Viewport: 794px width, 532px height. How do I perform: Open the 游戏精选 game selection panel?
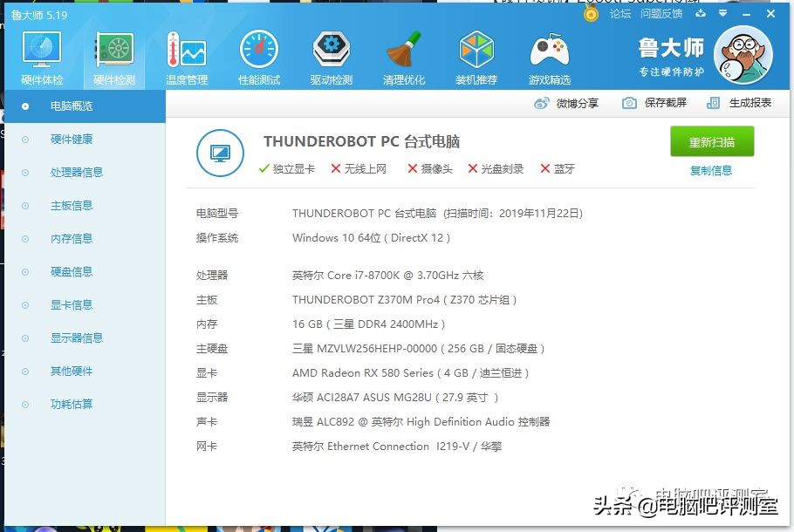tap(549, 55)
